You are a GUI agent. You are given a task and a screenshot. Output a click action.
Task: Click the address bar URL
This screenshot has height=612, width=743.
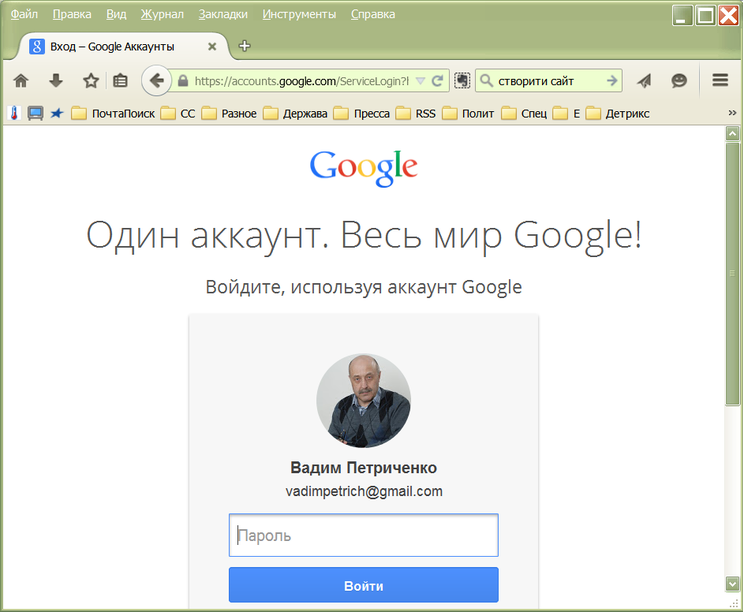tap(301, 81)
